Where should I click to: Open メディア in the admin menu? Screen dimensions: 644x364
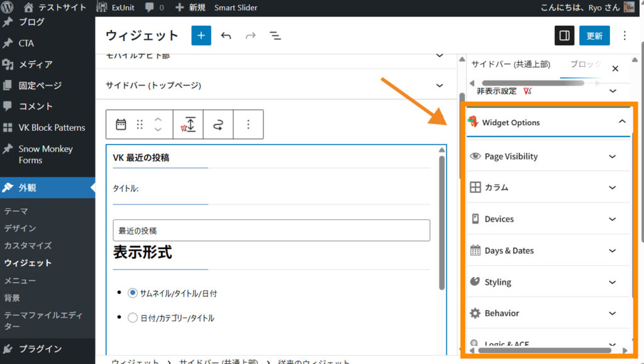pyautogui.click(x=35, y=64)
